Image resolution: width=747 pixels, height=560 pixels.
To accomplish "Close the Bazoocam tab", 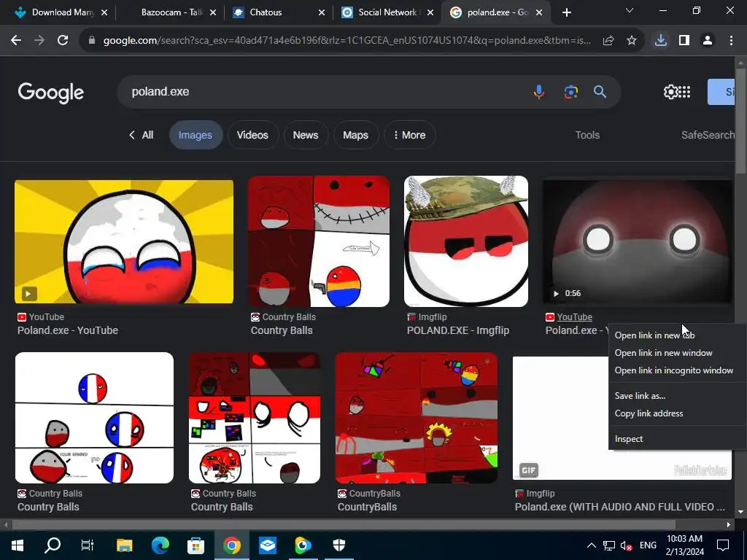I will pos(213,12).
